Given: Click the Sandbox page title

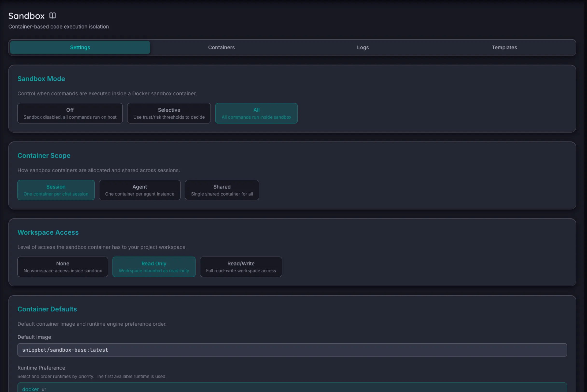Looking at the screenshot, I should click(27, 16).
